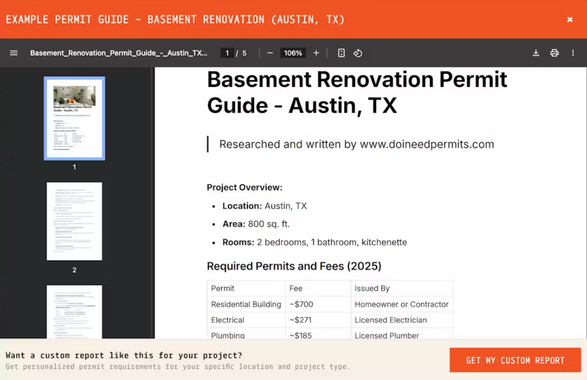
Task: Click the 'Issued By' column header cell
Action: coord(402,288)
